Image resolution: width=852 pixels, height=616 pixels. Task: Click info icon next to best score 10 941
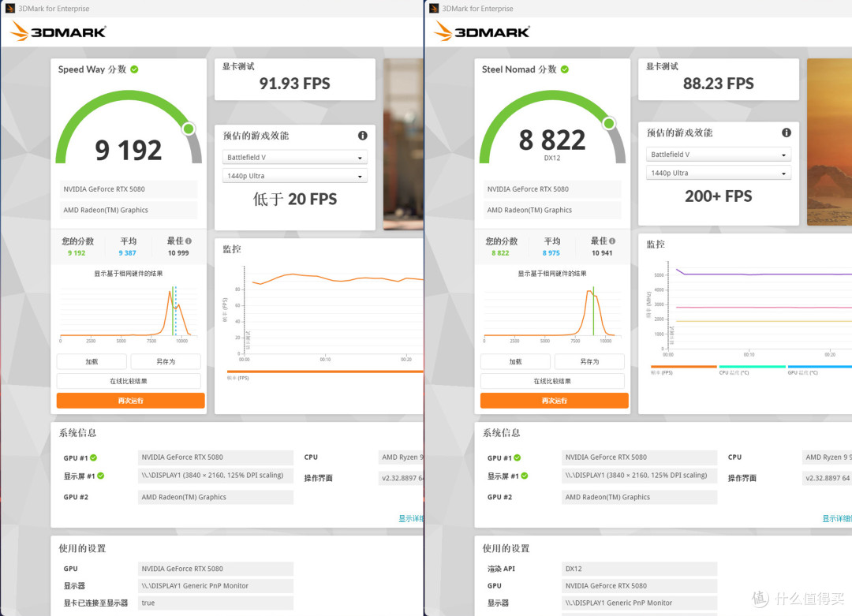coord(612,241)
